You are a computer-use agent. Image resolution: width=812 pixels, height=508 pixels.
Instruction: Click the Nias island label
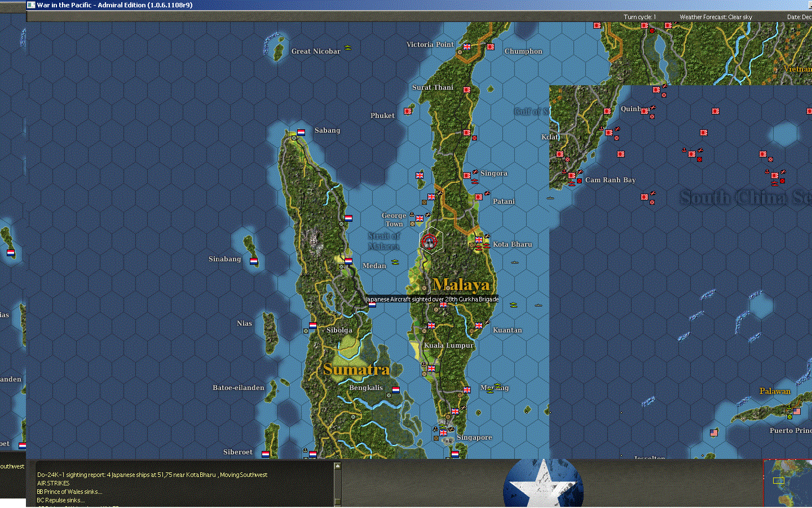pyautogui.click(x=244, y=323)
